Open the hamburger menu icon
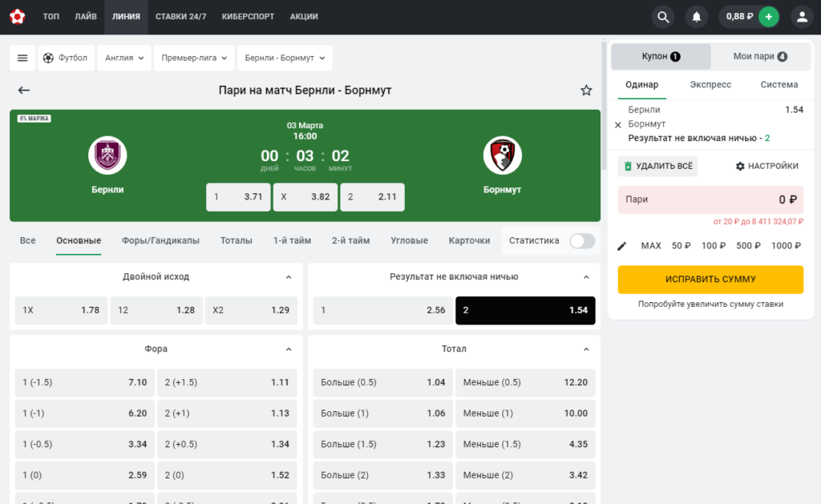The image size is (821, 504). coord(22,58)
